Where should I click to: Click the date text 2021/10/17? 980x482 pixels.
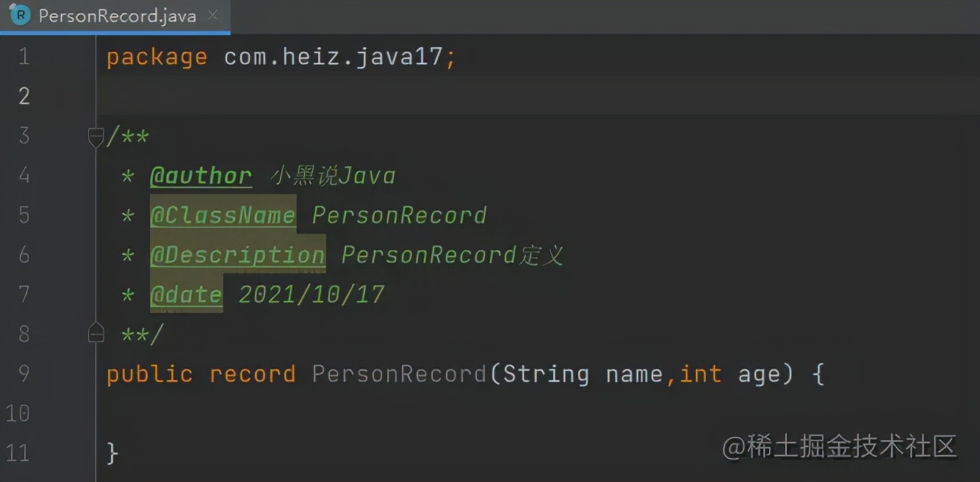310,294
